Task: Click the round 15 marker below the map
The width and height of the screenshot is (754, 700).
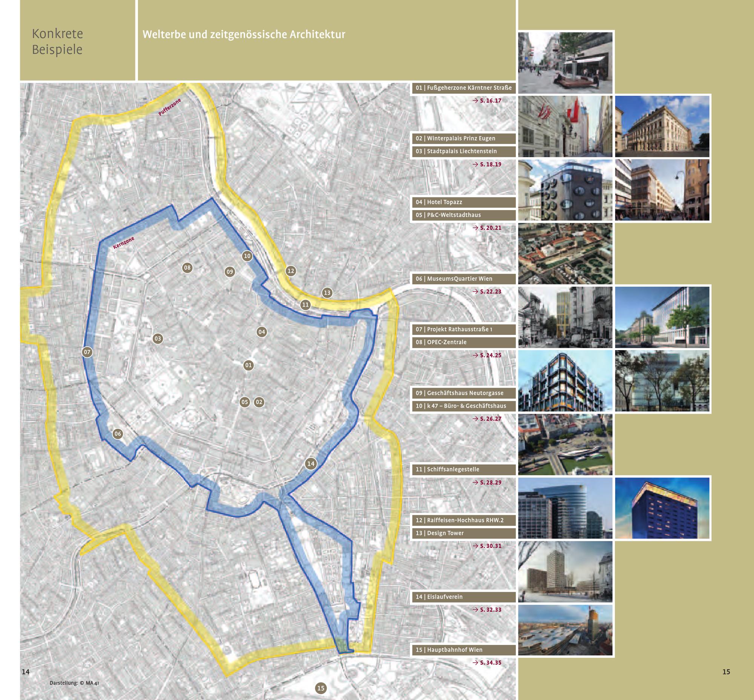Action: (x=321, y=688)
